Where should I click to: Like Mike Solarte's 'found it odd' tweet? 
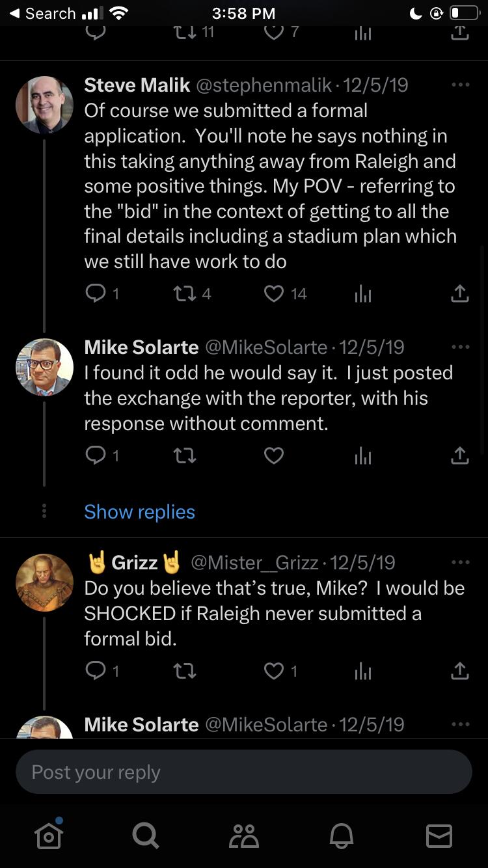(274, 455)
